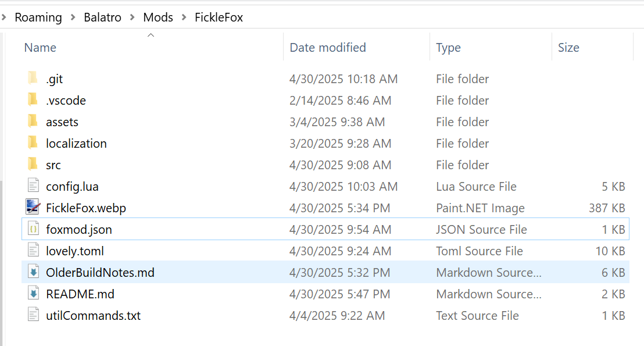This screenshot has width=644, height=346.
Task: Go to the Roaming folder breadcrumb
Action: (x=38, y=17)
